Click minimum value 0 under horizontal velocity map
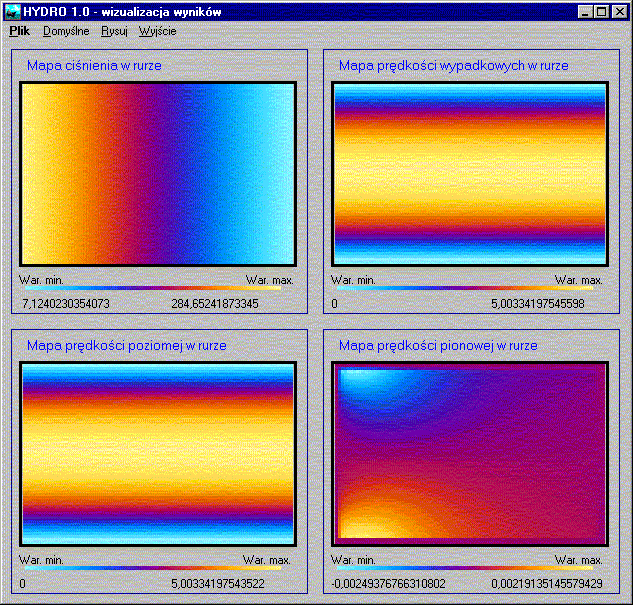 click(x=22, y=584)
